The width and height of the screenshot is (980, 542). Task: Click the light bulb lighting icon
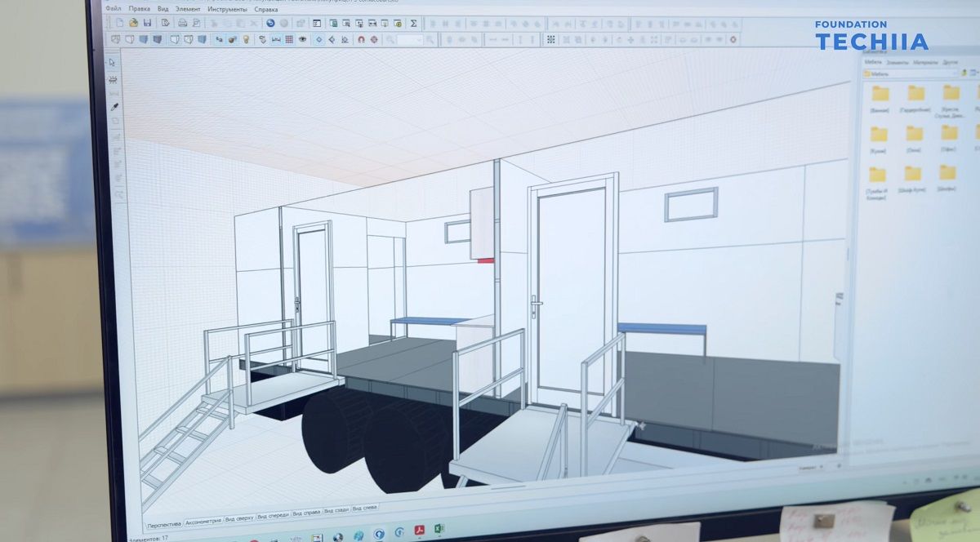[x=245, y=39]
